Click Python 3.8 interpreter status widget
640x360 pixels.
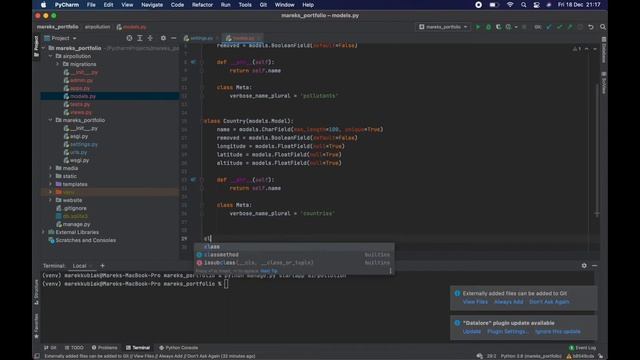click(531, 356)
